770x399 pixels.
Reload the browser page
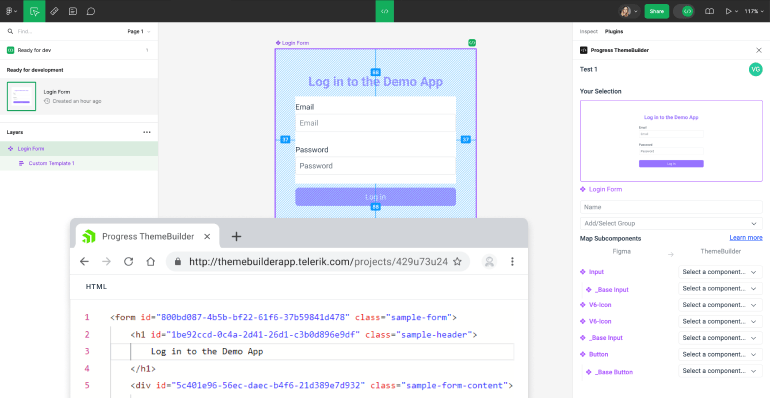coord(129,262)
